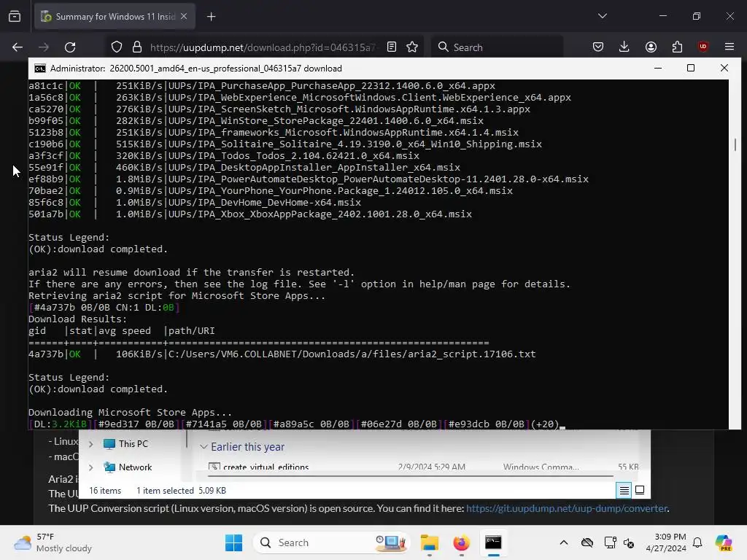Screen dimensions: 747x560
Task: Click the uupdump.net URL address bar
Action: pos(263,47)
